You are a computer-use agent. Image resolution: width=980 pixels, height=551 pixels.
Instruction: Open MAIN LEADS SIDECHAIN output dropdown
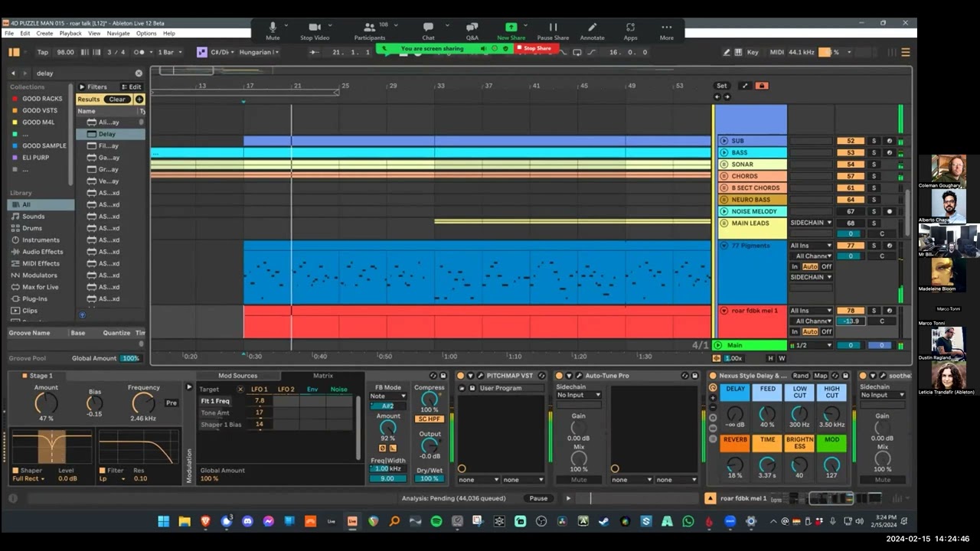click(x=811, y=223)
